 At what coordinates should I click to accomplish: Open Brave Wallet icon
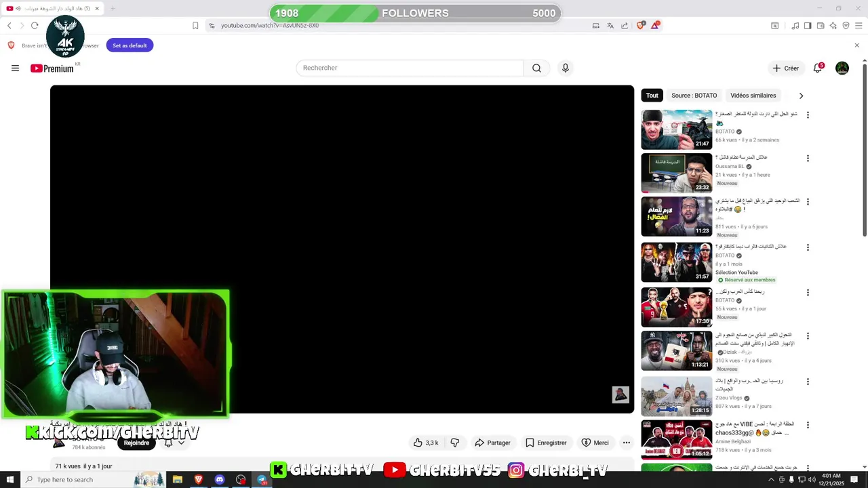tap(821, 26)
